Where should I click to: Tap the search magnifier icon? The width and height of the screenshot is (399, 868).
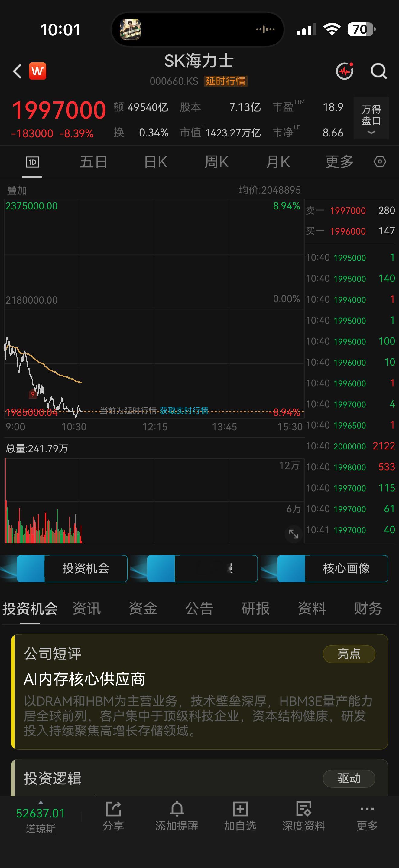(x=379, y=71)
